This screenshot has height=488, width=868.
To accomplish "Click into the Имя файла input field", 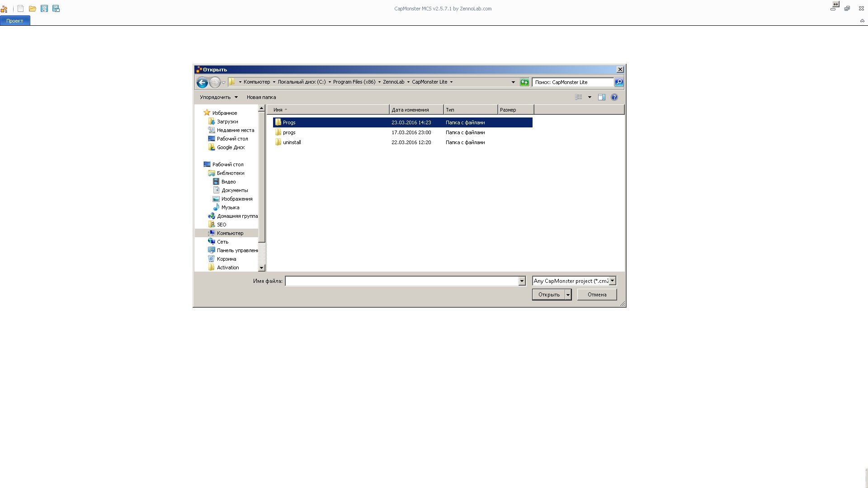I will (401, 281).
